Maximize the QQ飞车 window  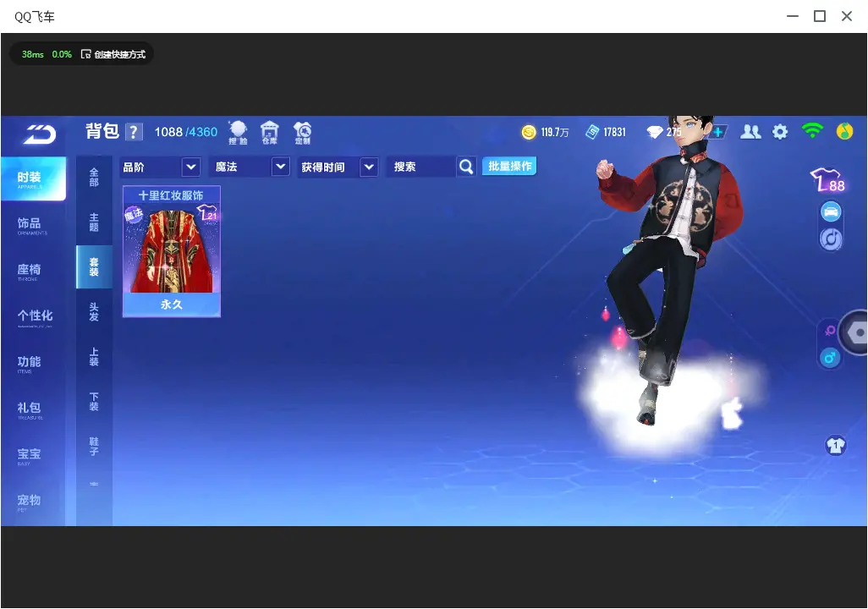click(820, 16)
